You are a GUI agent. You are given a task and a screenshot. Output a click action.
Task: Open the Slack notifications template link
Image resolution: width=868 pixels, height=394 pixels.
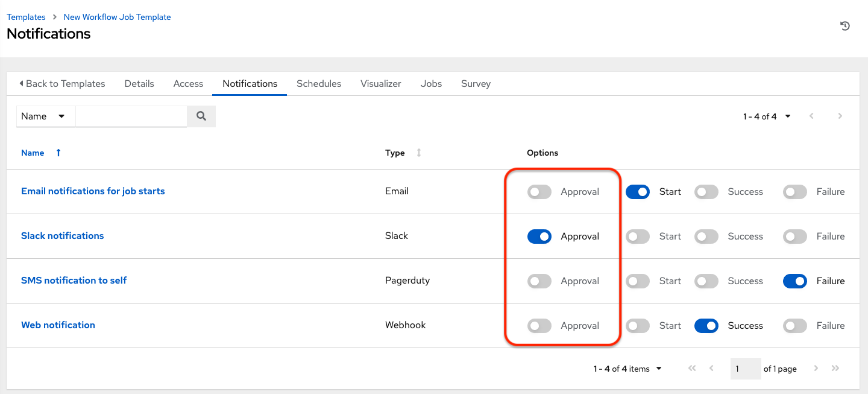click(x=62, y=235)
